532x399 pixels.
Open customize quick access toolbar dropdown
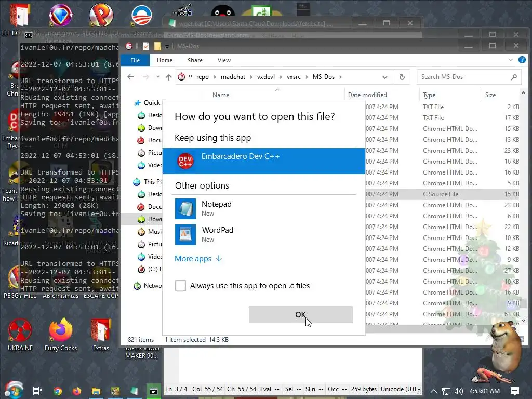click(x=167, y=46)
